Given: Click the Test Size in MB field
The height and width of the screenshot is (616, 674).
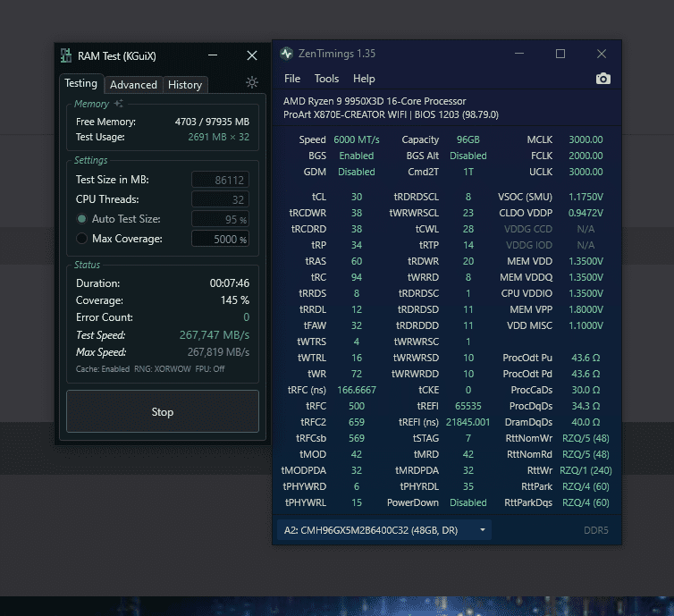Looking at the screenshot, I should [x=220, y=180].
